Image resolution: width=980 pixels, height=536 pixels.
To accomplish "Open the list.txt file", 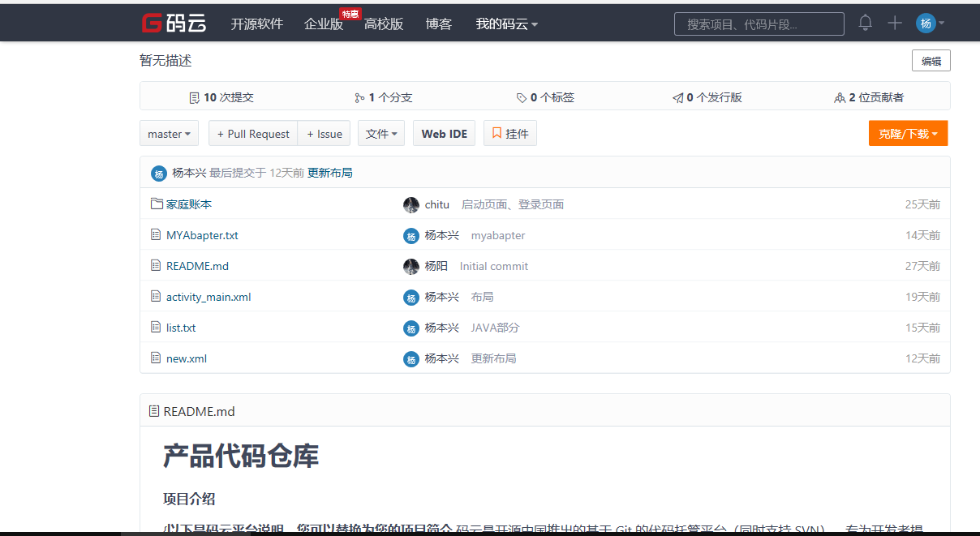I will pos(181,328).
